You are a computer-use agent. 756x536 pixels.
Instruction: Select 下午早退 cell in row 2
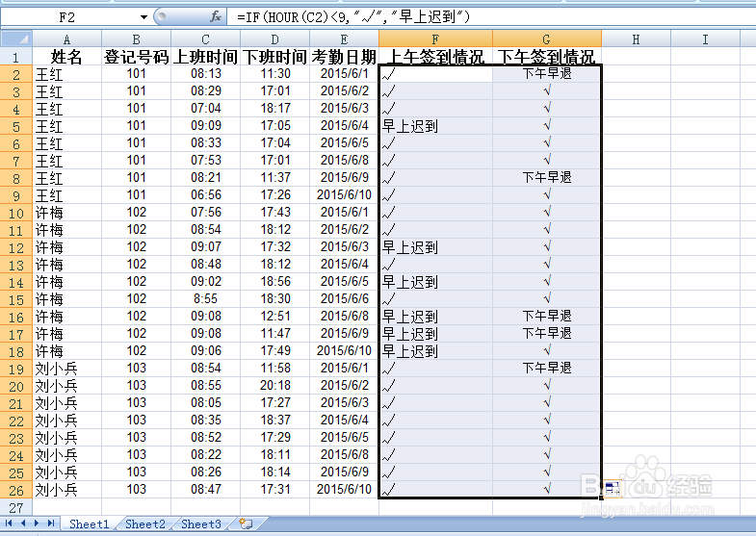547,74
